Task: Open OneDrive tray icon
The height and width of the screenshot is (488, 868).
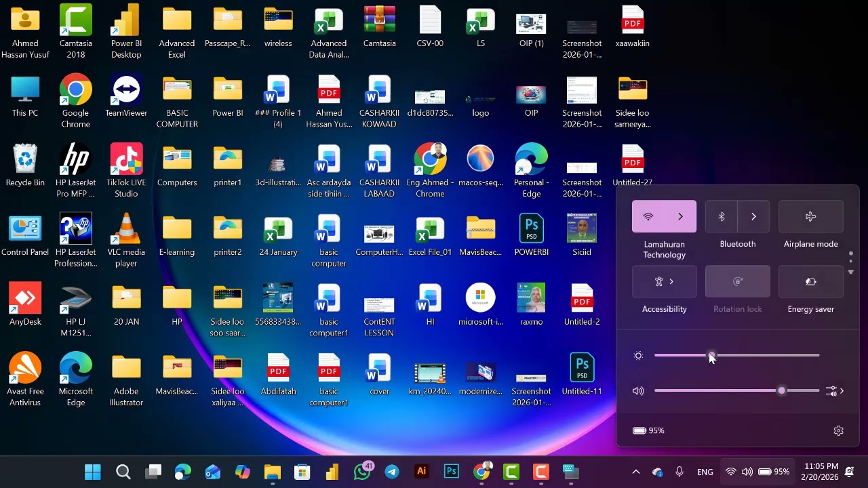Action: pos(658,472)
